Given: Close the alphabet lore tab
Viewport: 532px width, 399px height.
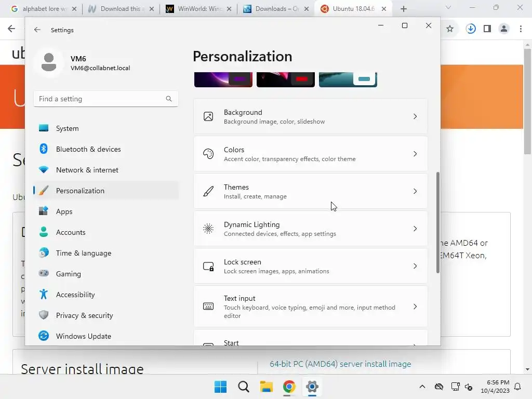Looking at the screenshot, I should [x=74, y=9].
